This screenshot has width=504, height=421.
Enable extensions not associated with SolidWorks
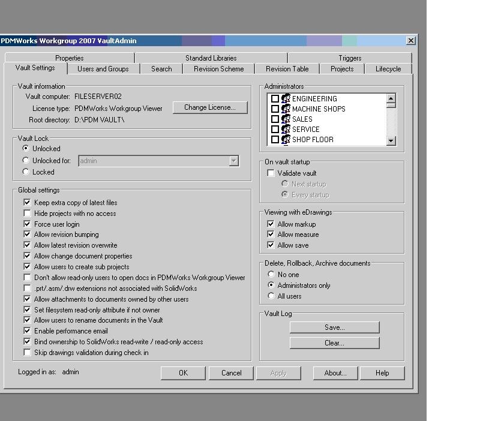(x=27, y=288)
